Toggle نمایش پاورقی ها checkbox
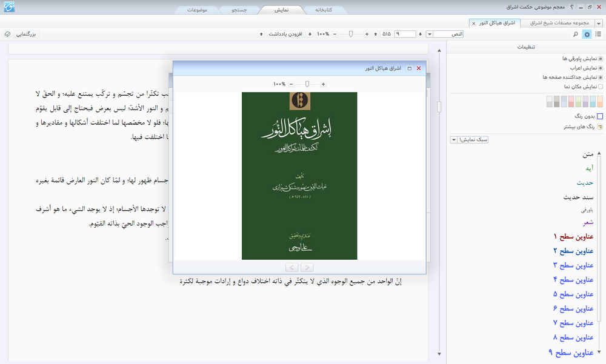This screenshot has height=364, width=606. [600, 59]
